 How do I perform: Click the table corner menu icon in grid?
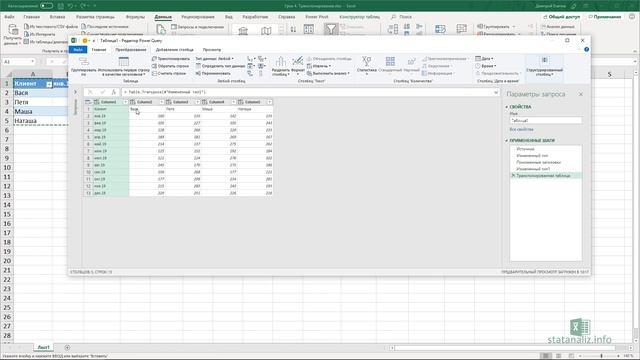(88, 102)
